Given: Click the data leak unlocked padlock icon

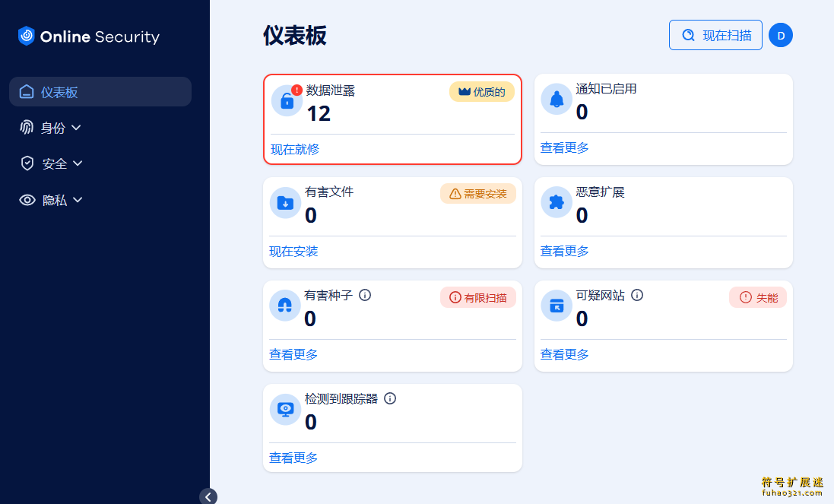Looking at the screenshot, I should point(287,100).
